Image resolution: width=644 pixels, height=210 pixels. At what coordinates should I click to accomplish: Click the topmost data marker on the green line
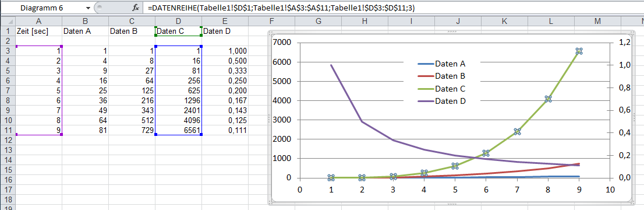click(x=579, y=51)
